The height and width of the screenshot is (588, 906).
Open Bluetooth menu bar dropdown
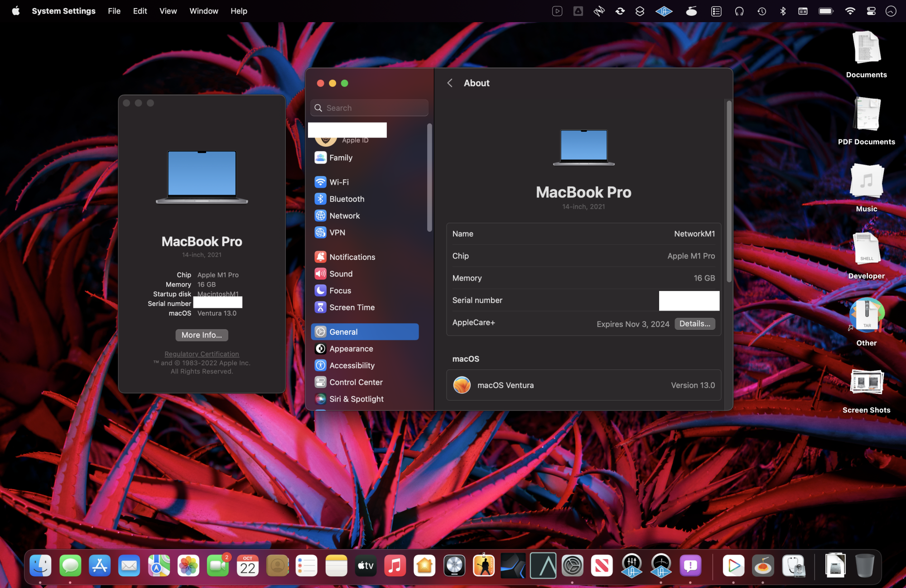(x=782, y=11)
